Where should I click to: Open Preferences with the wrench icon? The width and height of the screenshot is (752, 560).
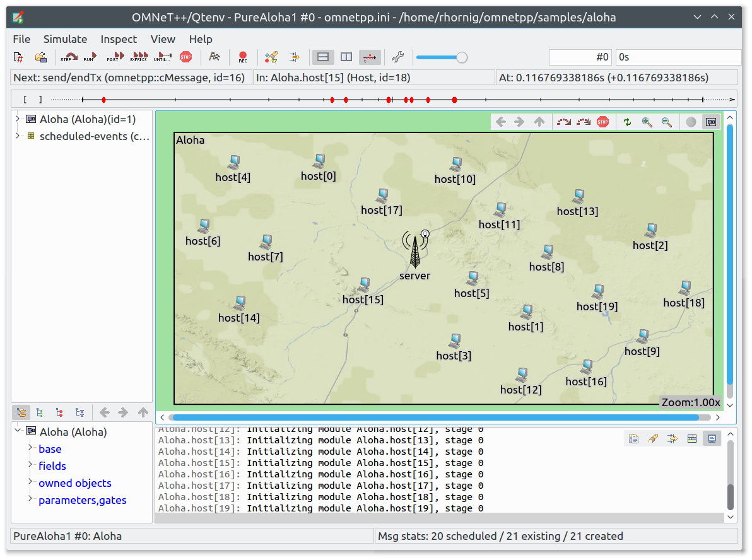[398, 57]
